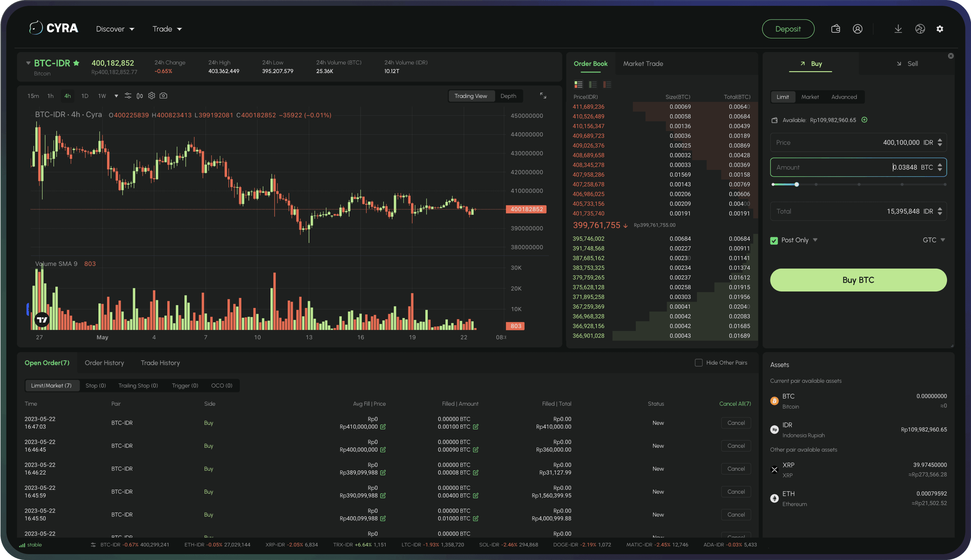
Task: Open the Discover dropdown menu
Action: pos(115,29)
